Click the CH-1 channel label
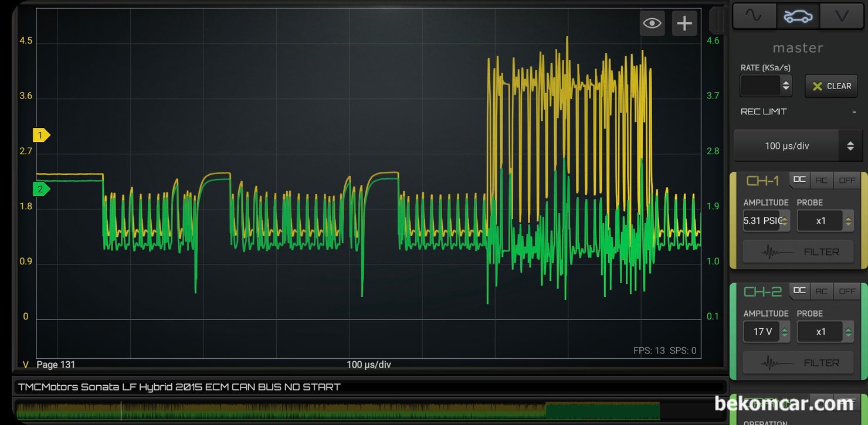This screenshot has height=425, width=868. pos(762,181)
